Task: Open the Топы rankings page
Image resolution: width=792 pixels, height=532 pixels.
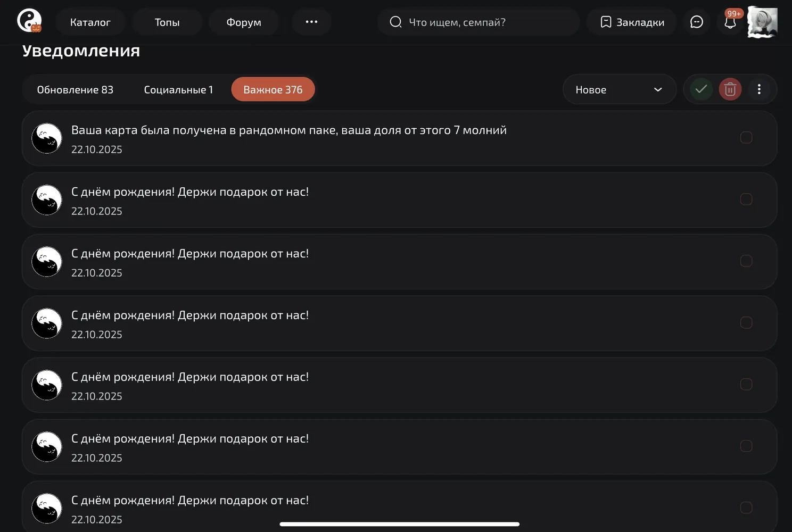Action: 167,22
